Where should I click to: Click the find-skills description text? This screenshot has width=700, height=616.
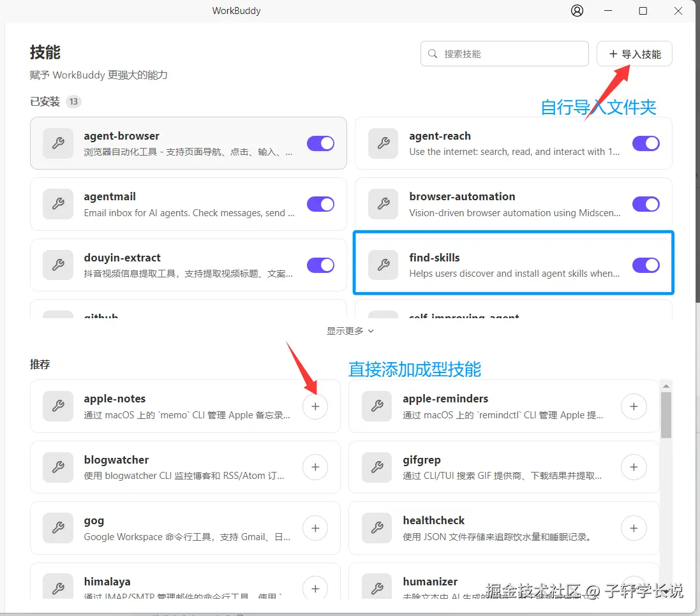click(x=514, y=274)
